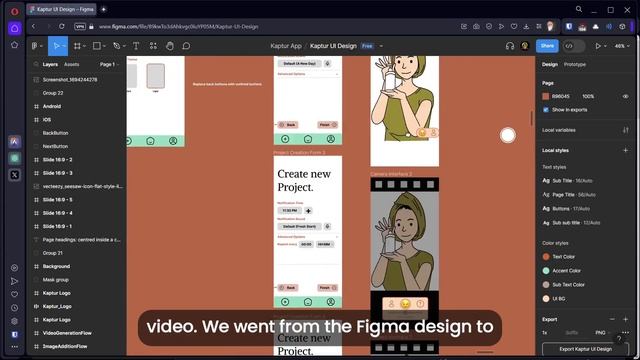Click the Share button
Screen dimensions: 640x360
pos(547,46)
